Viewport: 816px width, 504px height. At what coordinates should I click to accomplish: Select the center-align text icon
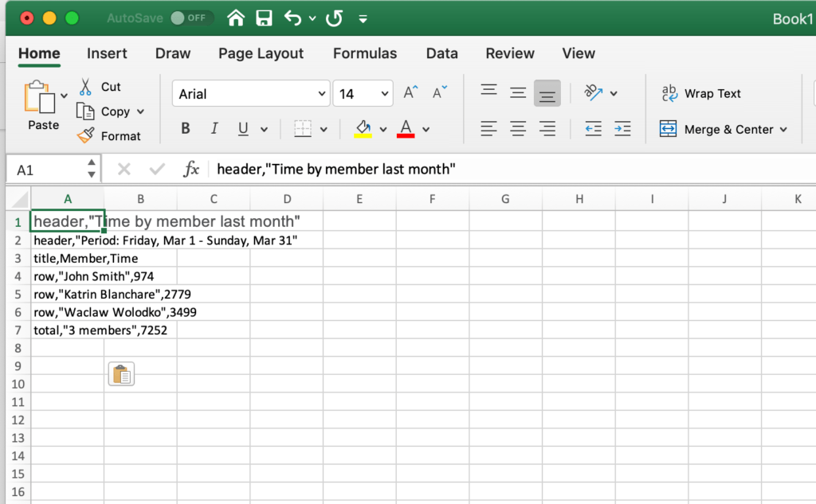coord(517,128)
